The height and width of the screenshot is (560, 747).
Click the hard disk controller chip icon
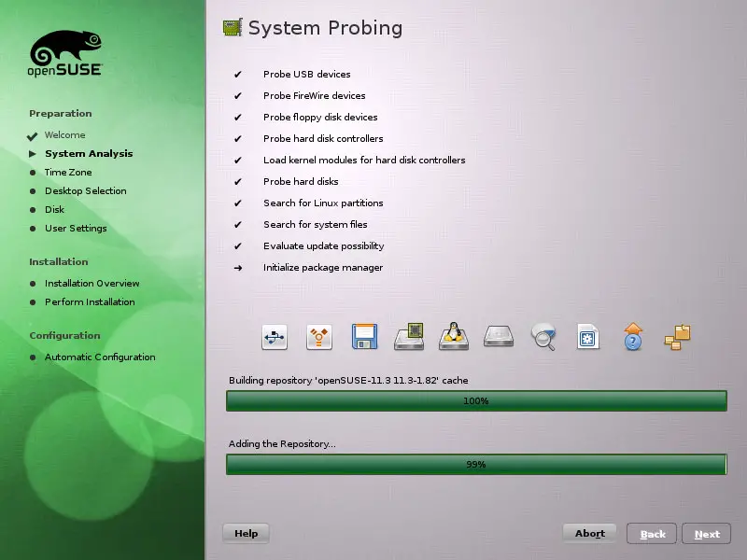[409, 336]
